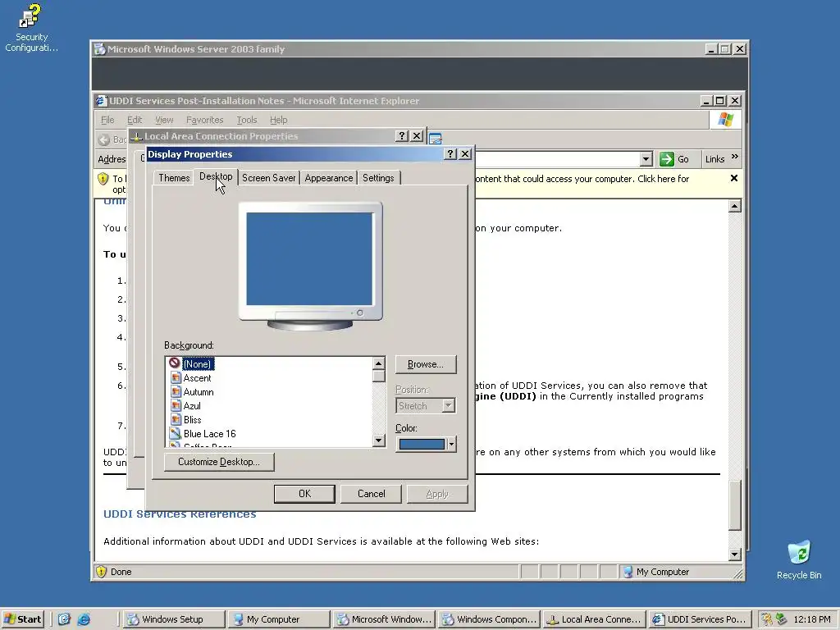The image size is (840, 630).
Task: Close the IE information bar with X
Action: tap(734, 178)
